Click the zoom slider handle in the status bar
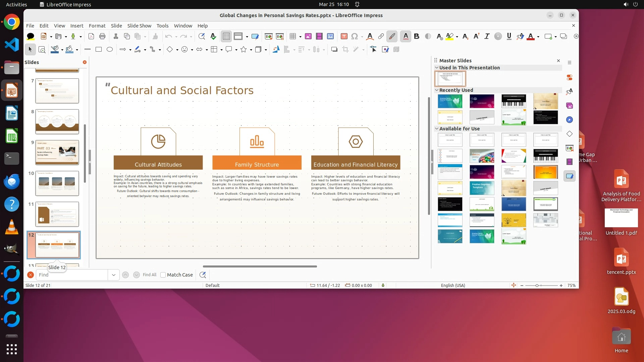This screenshot has height=362, width=644. [x=537, y=286]
